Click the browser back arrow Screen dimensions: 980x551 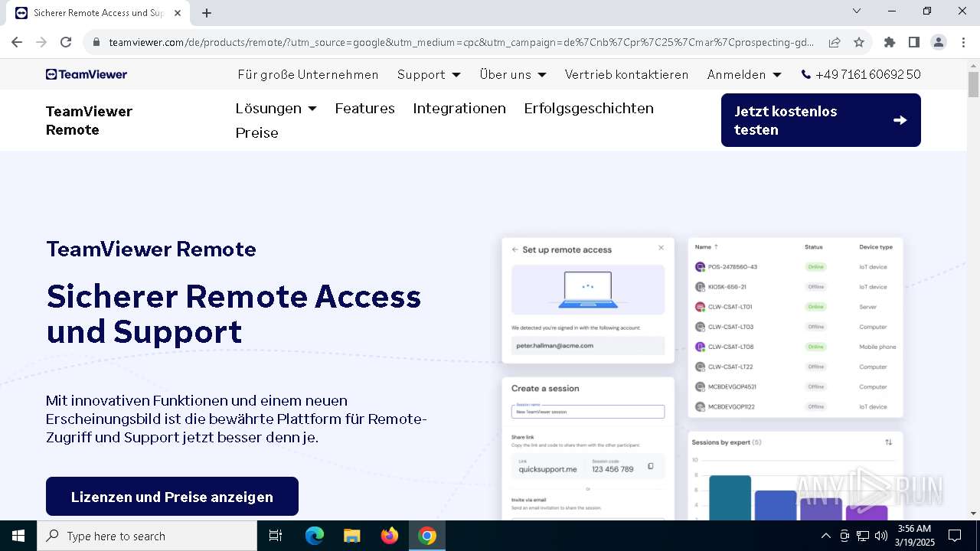point(17,42)
